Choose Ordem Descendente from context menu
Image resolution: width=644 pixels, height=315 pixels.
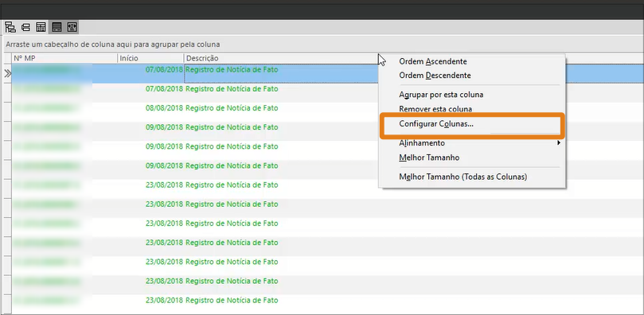435,76
